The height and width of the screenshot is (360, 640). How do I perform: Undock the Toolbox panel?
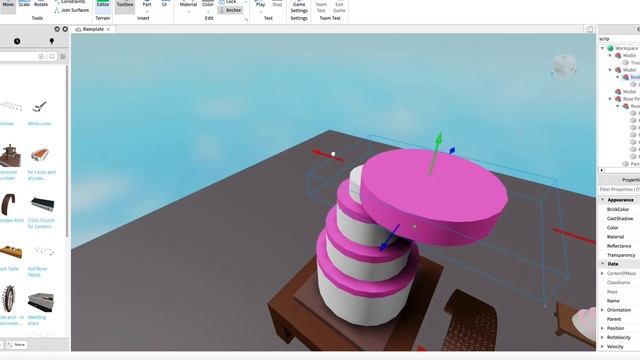(x=57, y=29)
